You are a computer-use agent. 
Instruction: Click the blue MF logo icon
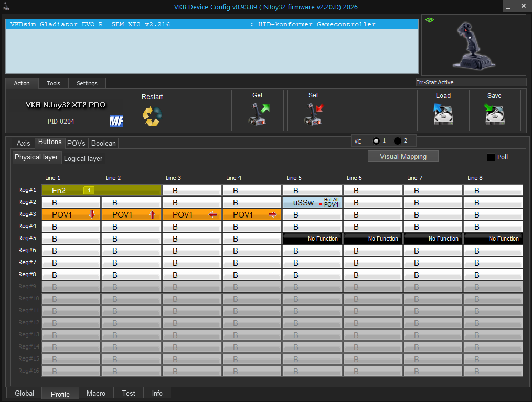(x=116, y=121)
